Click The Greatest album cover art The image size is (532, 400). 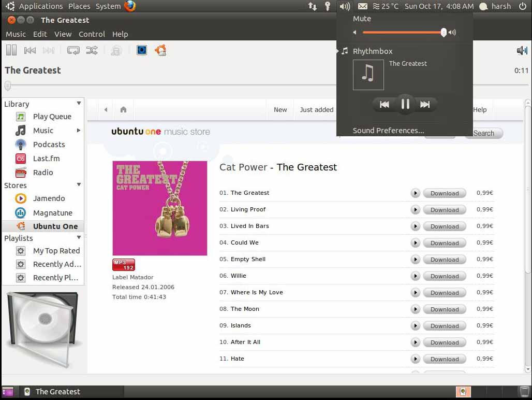[160, 208]
